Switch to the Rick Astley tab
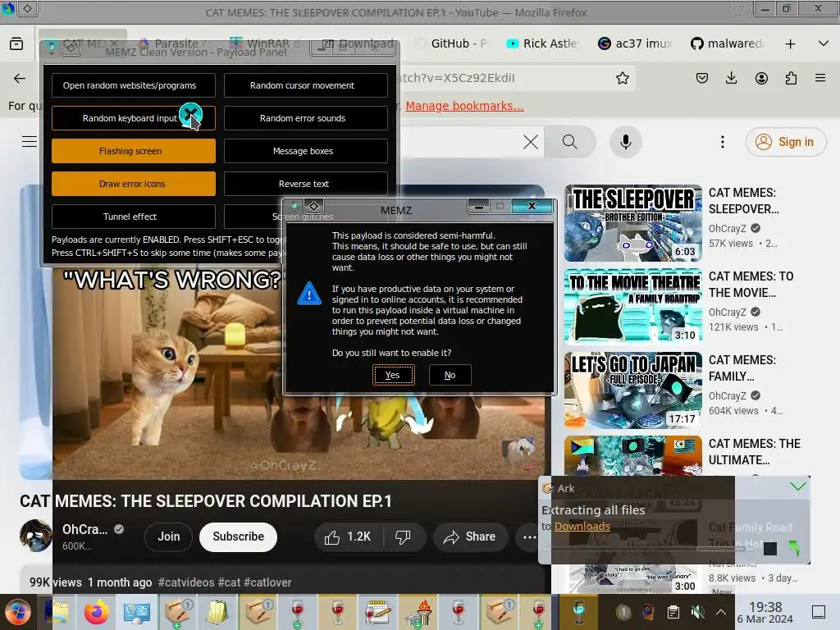Screen dimensions: 840x630 (542, 44)
